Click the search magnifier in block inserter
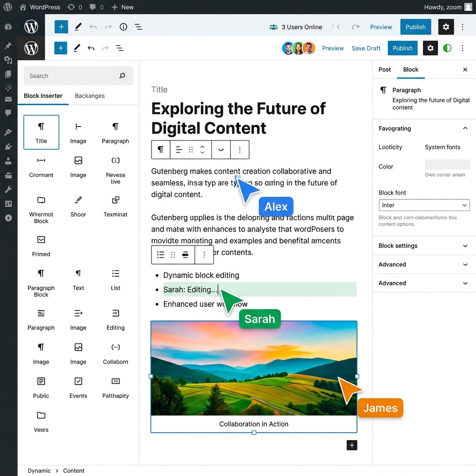Image resolution: width=476 pixels, height=476 pixels. pos(122,76)
